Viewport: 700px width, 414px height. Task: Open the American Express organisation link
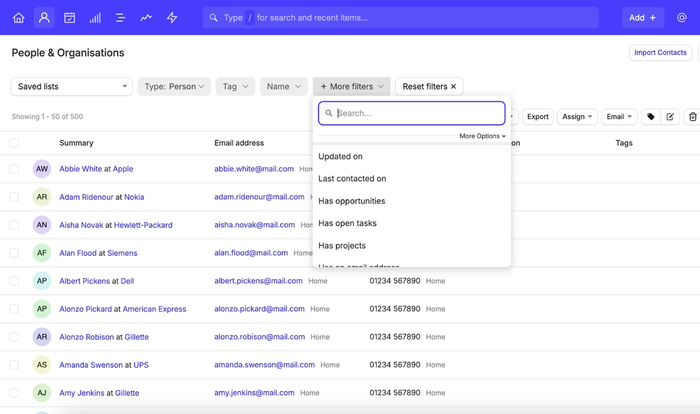click(x=154, y=309)
